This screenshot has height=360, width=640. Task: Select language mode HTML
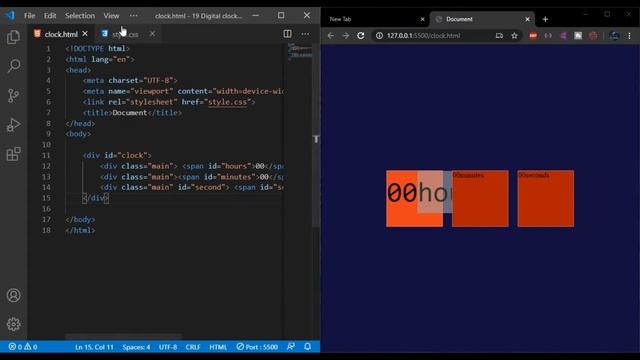pos(218,347)
